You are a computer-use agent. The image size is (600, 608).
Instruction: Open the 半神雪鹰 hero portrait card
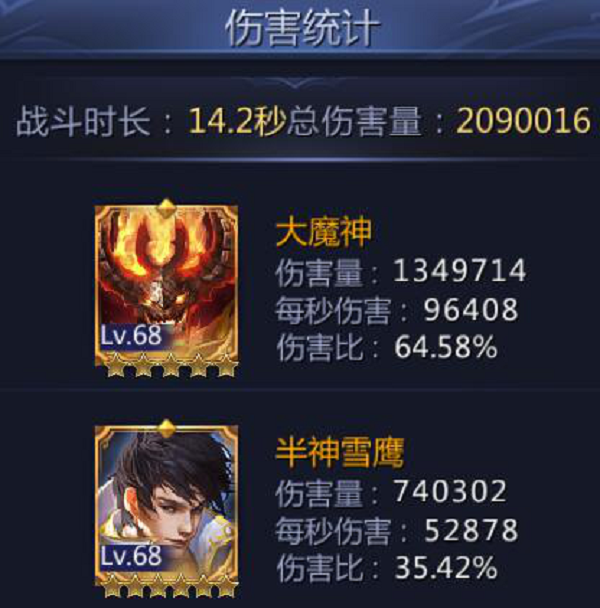[166, 506]
